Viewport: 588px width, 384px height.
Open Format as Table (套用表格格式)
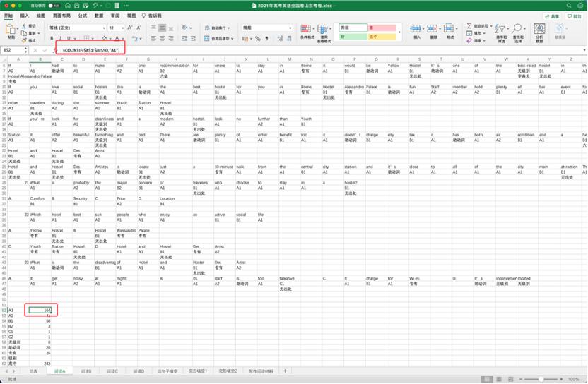coord(324,33)
